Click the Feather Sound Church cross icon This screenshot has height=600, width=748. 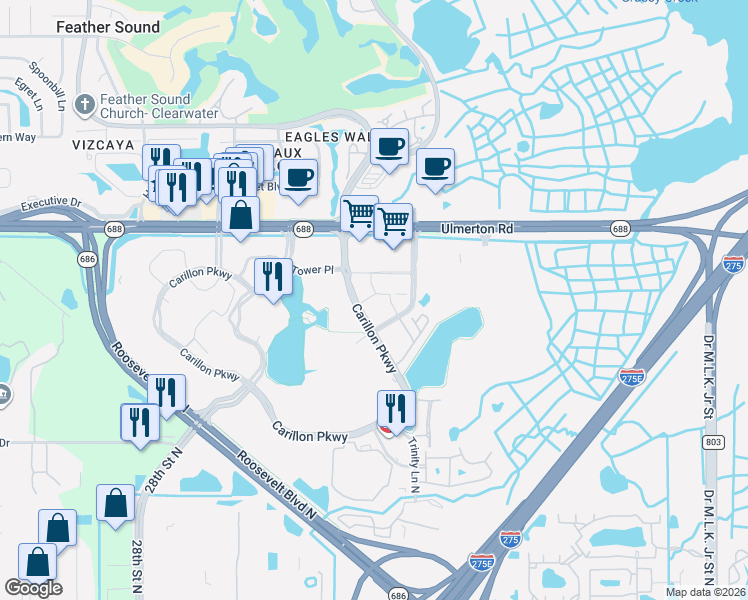tap(85, 104)
